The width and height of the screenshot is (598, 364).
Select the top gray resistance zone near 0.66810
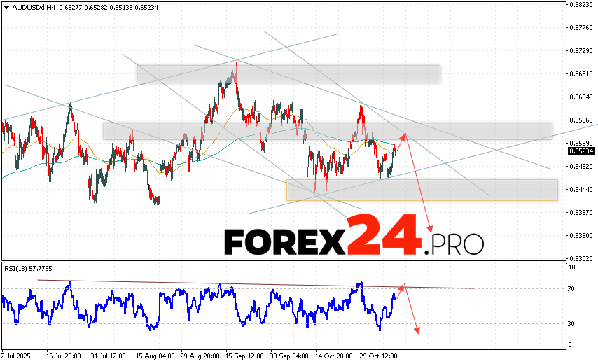point(288,74)
